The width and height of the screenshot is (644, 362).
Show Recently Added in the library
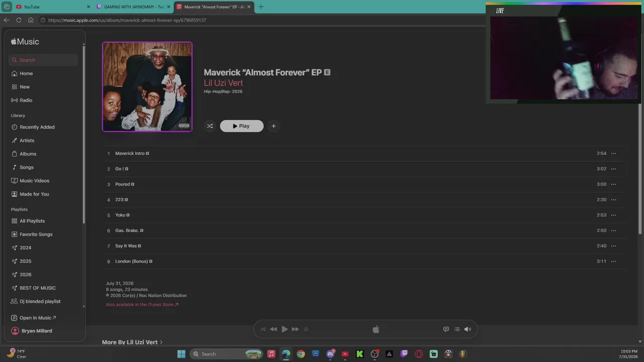pyautogui.click(x=37, y=127)
